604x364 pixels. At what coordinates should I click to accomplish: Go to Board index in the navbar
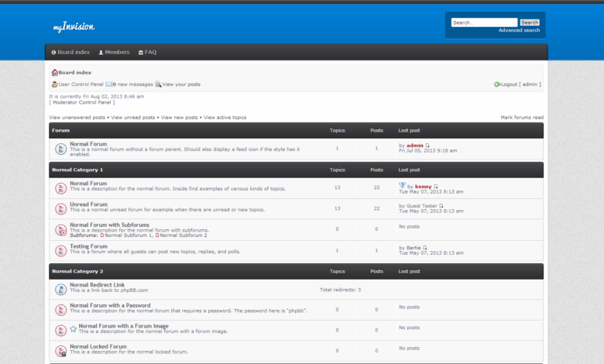pos(70,52)
